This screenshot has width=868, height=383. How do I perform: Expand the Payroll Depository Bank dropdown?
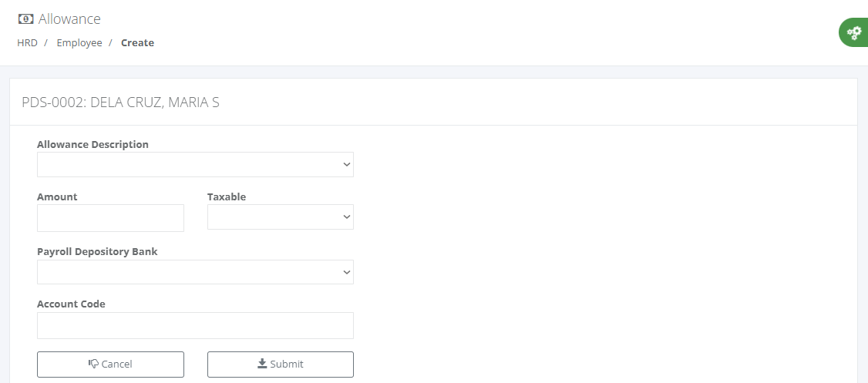195,272
